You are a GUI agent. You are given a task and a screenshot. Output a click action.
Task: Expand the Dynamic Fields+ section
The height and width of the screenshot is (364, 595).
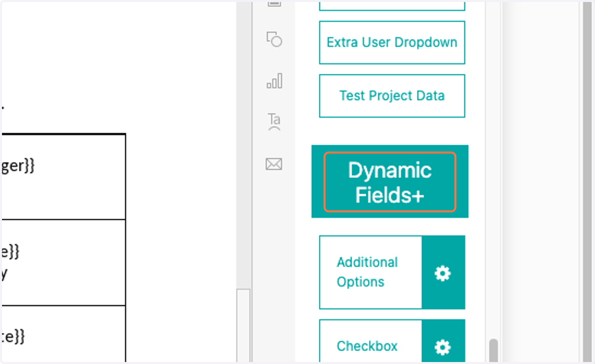click(x=390, y=182)
